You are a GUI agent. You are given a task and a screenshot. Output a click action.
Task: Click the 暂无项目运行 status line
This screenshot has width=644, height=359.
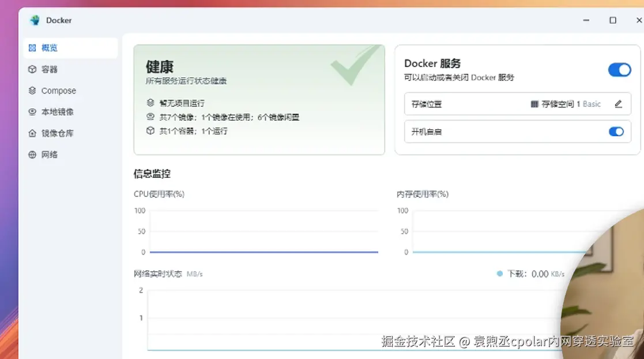(182, 103)
